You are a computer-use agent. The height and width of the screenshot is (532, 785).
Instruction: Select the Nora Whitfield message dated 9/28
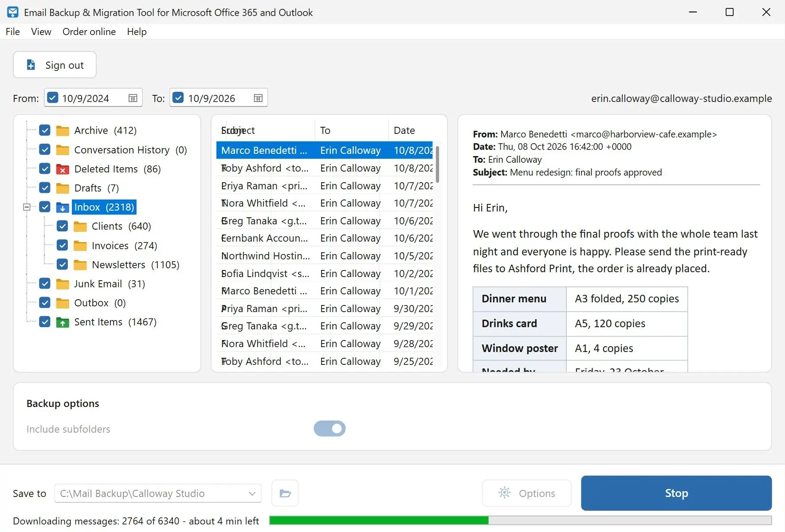point(325,344)
